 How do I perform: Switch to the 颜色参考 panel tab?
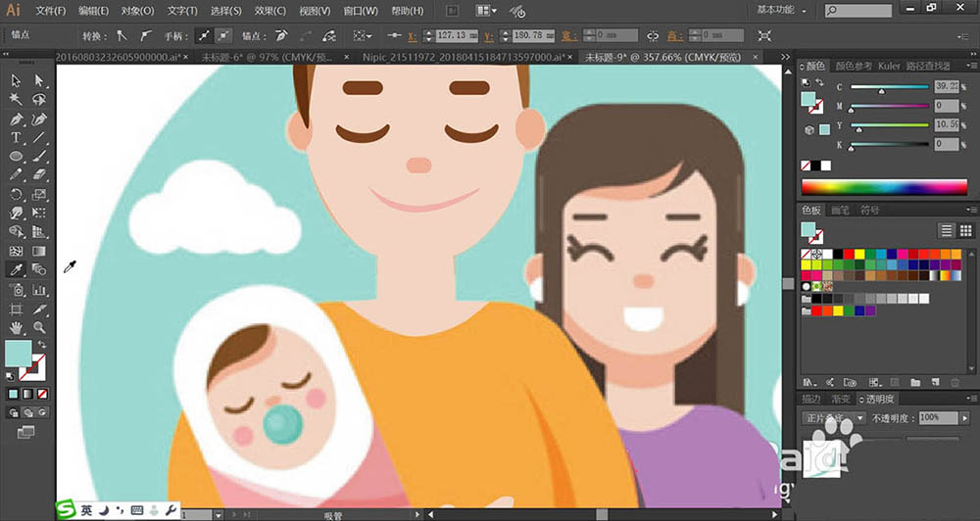coord(855,66)
